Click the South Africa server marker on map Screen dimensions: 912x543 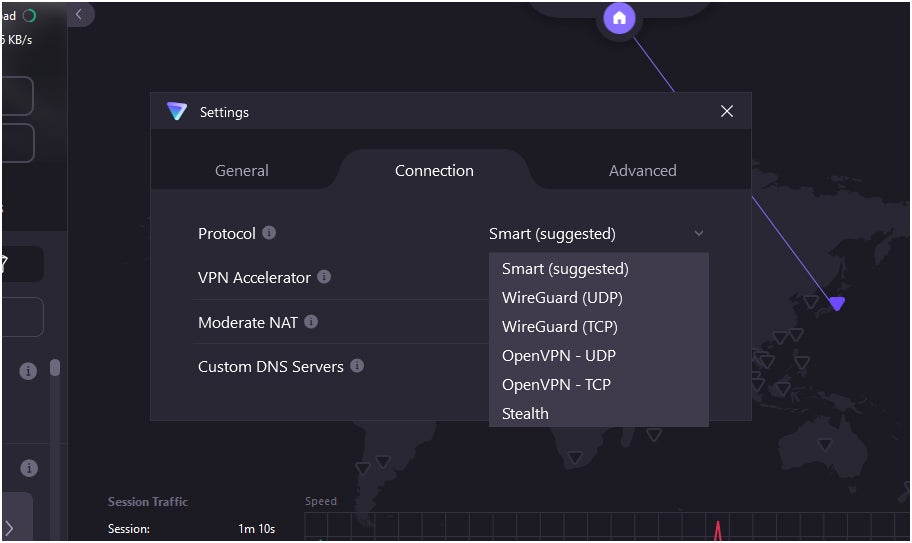click(x=575, y=458)
